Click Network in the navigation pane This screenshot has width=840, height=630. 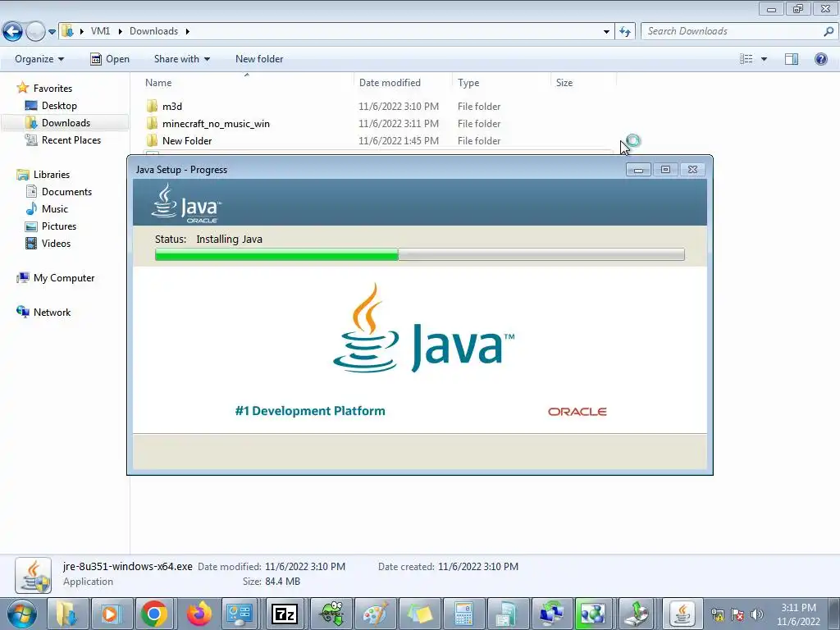click(x=52, y=313)
